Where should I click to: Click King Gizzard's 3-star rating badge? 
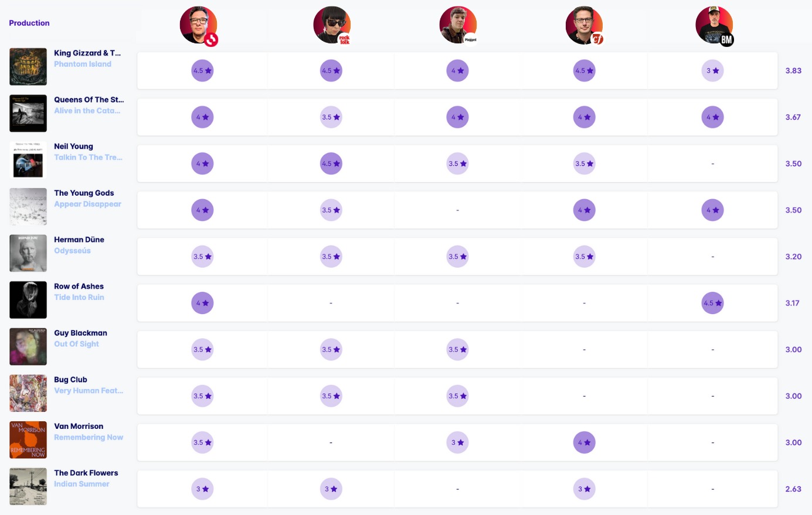pos(712,71)
